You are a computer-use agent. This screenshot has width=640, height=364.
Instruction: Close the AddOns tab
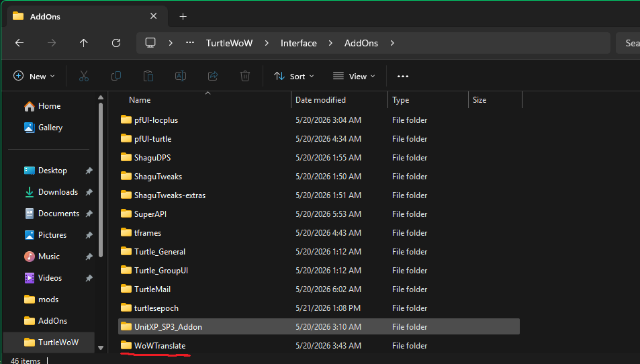(154, 16)
